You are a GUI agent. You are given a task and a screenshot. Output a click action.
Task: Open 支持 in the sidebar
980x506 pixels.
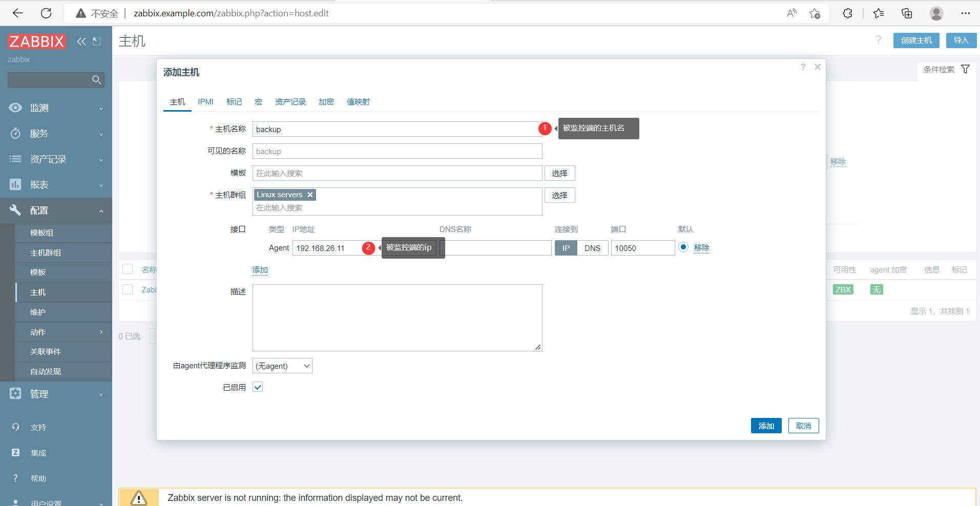point(38,428)
